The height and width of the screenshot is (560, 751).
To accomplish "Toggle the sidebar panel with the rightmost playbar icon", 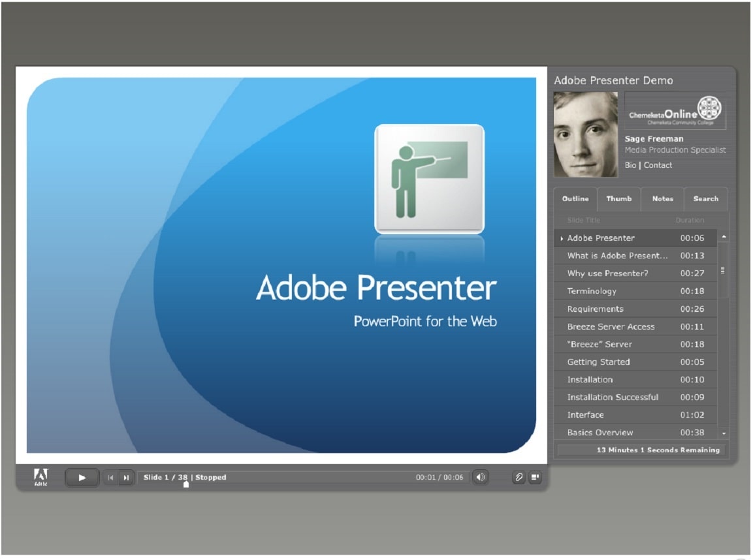I will [535, 477].
